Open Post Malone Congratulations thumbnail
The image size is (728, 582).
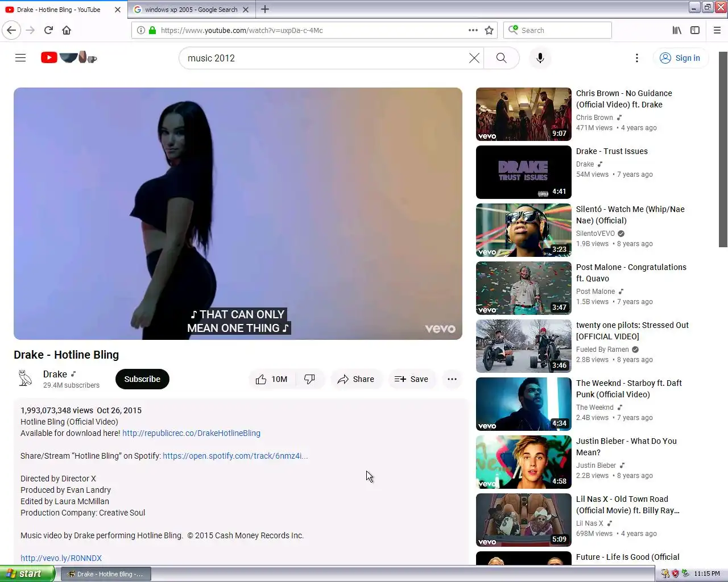524,288
